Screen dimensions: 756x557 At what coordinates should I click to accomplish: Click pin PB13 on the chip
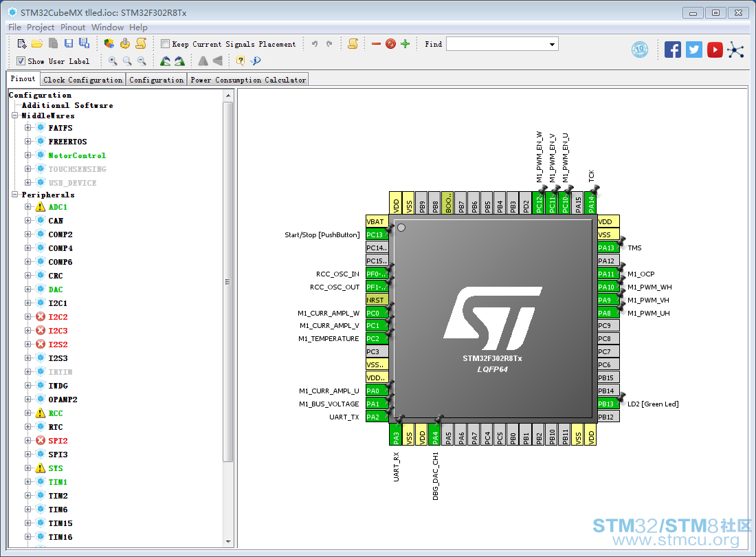[608, 404]
